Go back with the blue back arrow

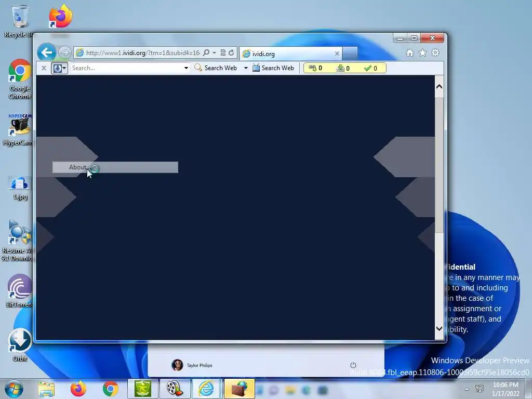point(46,52)
